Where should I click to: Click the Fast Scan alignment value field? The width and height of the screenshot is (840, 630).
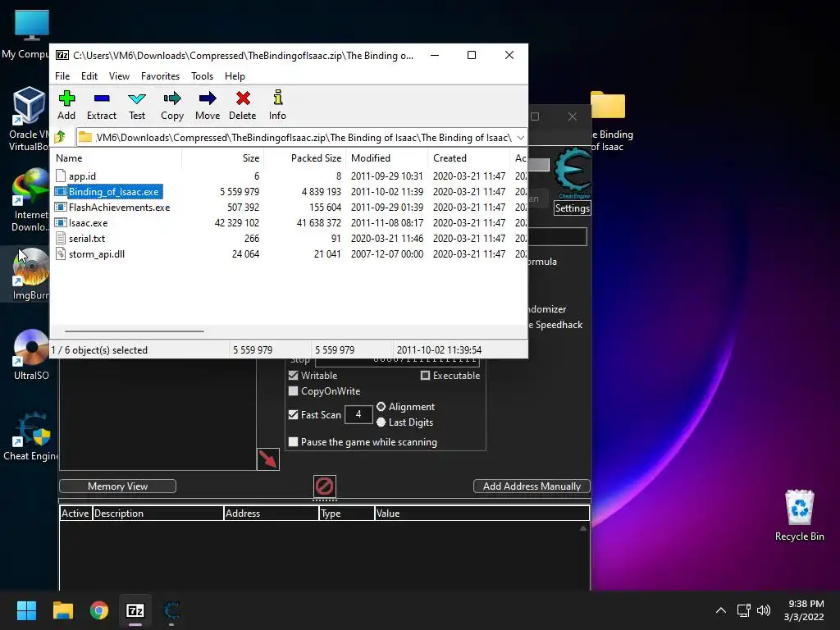358,414
